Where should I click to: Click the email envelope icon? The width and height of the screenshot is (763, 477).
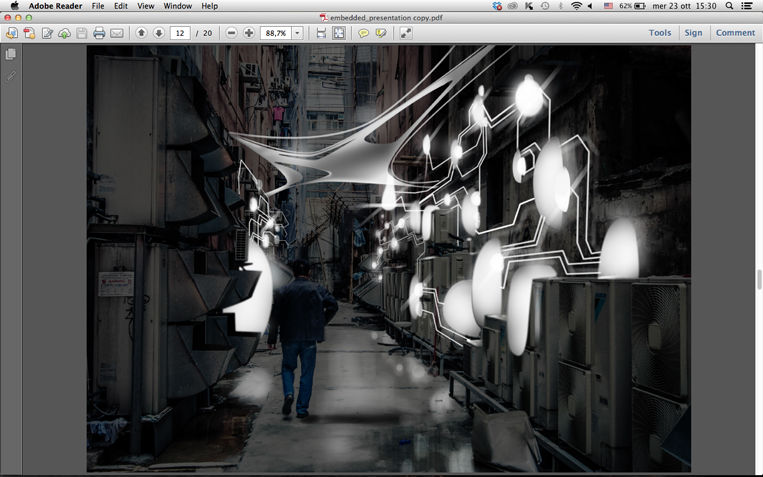pos(117,33)
